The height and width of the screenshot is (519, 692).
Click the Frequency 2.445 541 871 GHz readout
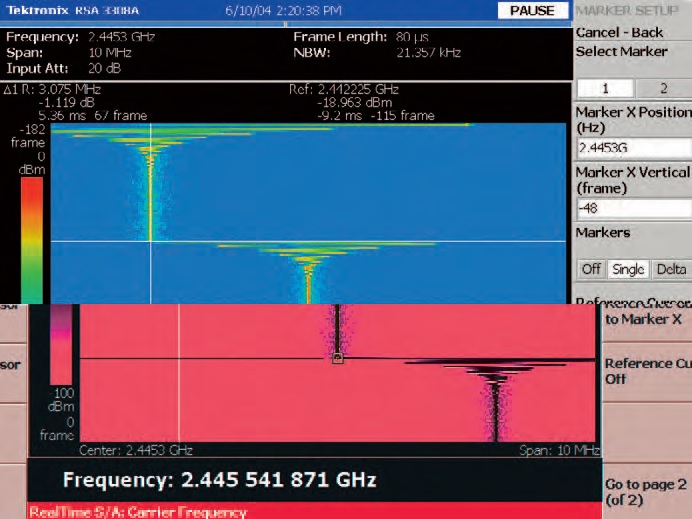point(219,481)
